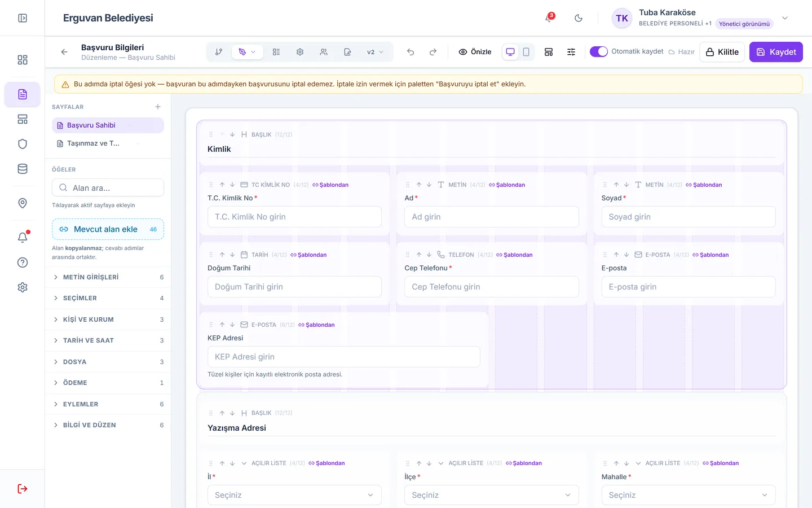
Task: Open top bar notifications bell with badge
Action: tap(549, 18)
